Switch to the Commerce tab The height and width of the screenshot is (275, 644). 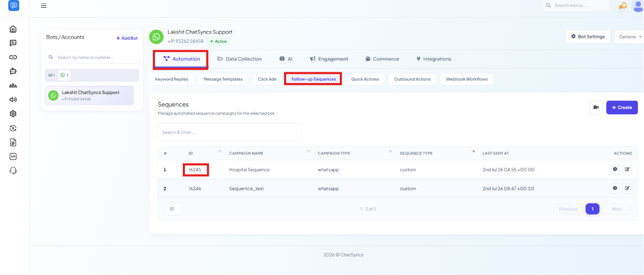[382, 59]
